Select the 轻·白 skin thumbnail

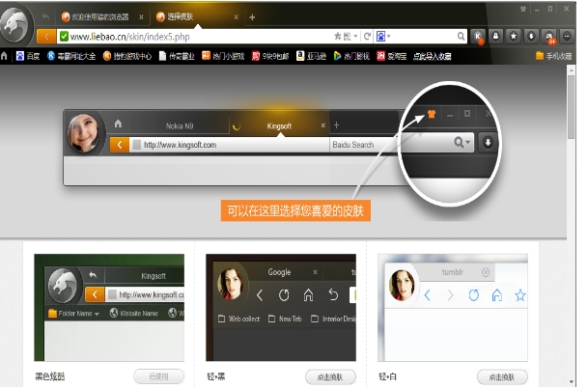point(453,307)
